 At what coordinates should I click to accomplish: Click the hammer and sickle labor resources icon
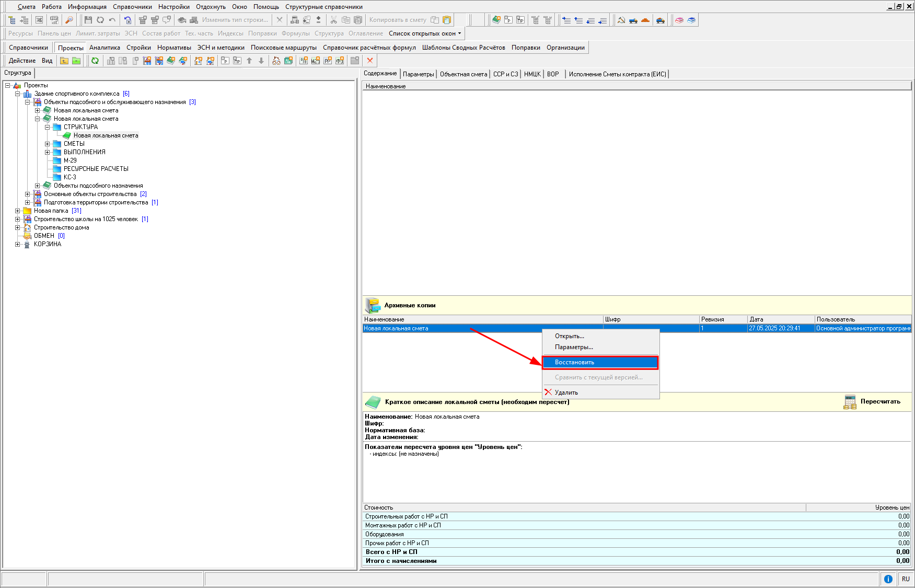pyautogui.click(x=621, y=20)
